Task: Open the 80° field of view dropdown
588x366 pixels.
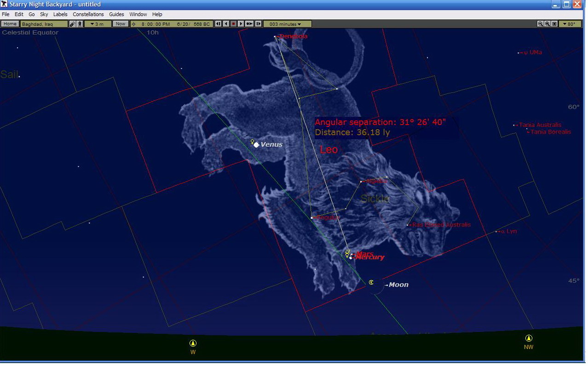Action: coord(570,24)
